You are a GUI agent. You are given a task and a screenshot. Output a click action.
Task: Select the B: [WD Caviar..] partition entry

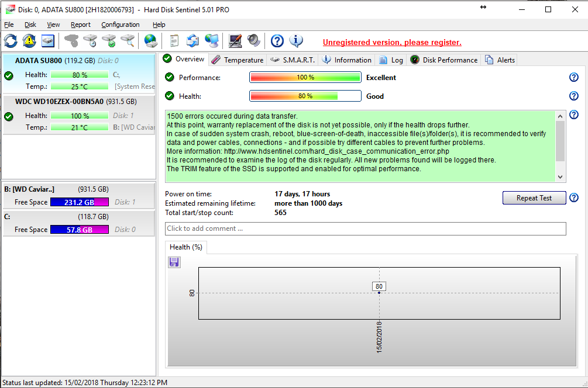coord(78,196)
